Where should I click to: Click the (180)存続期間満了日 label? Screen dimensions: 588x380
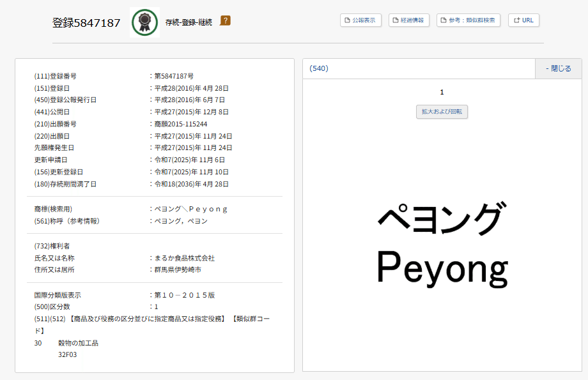[x=65, y=185]
